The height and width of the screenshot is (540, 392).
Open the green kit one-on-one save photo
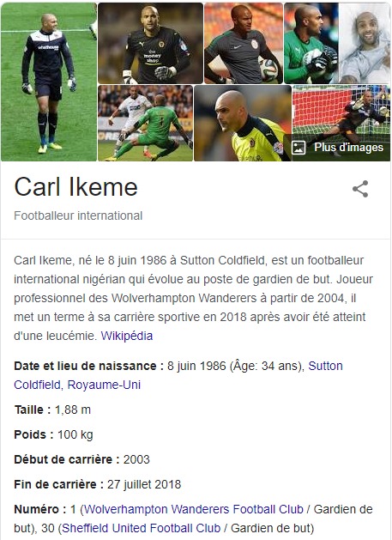click(145, 124)
